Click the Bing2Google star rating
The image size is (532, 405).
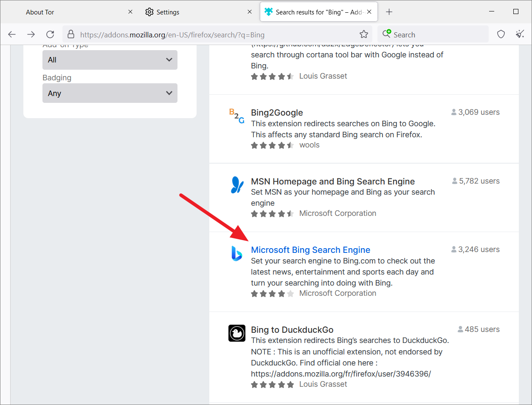click(x=272, y=145)
